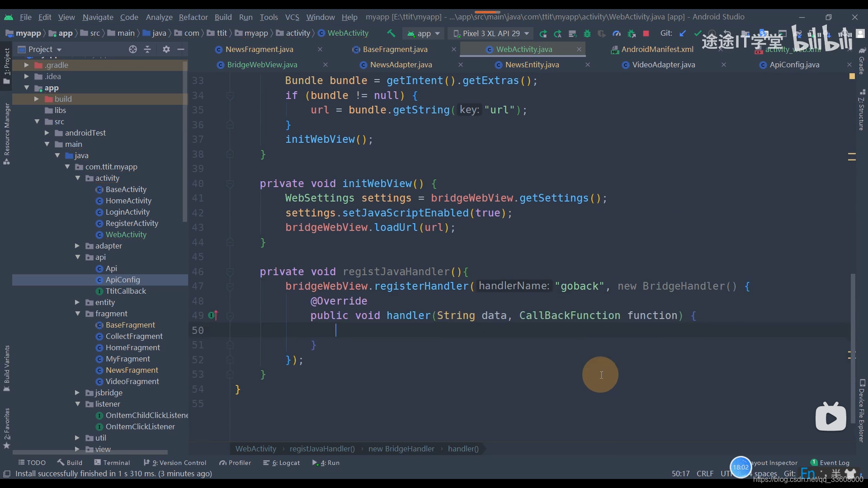Close the NewsFragment.java tab

pyautogui.click(x=320, y=49)
